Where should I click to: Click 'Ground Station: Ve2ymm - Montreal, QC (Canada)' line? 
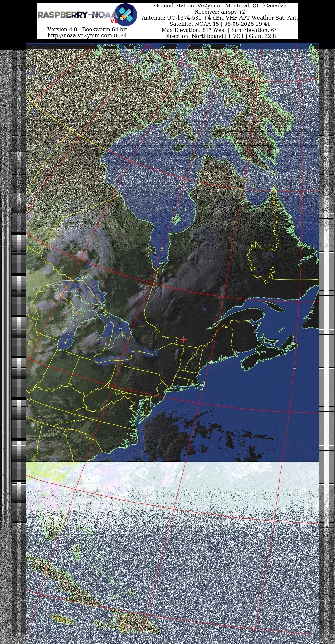coord(220,6)
